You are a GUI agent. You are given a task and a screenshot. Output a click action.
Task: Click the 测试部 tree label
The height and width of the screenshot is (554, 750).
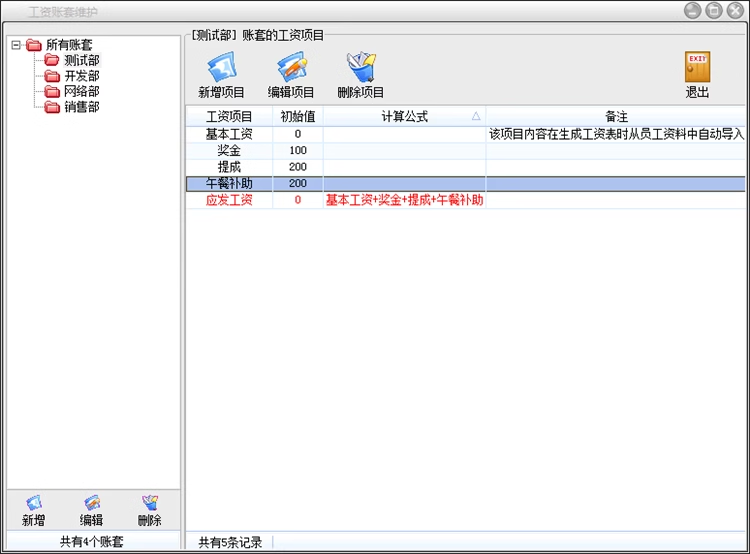pos(82,60)
